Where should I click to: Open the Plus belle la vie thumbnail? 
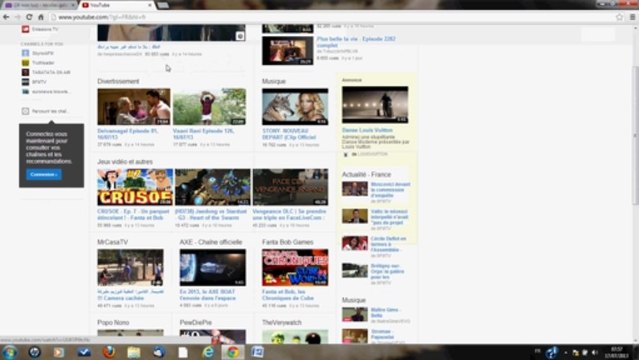(x=288, y=51)
